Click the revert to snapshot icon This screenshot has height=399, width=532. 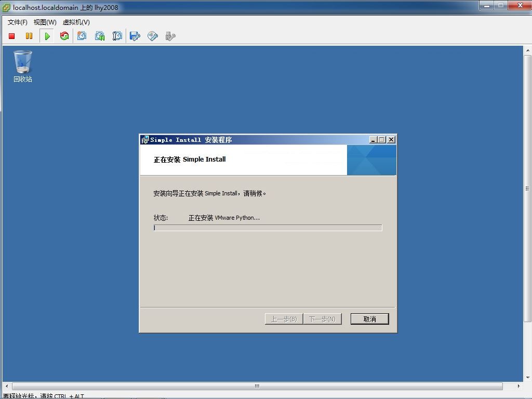tap(100, 36)
